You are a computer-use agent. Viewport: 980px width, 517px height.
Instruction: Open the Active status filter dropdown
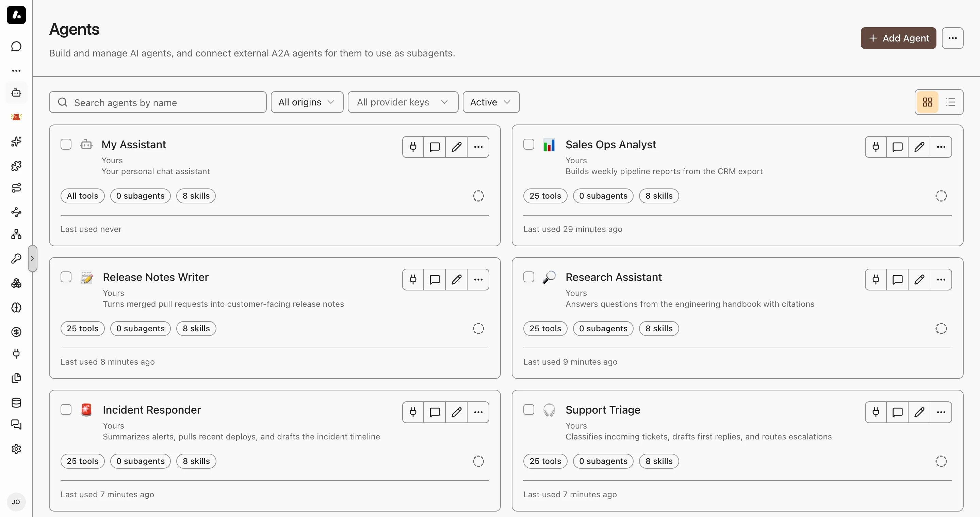tap(491, 102)
